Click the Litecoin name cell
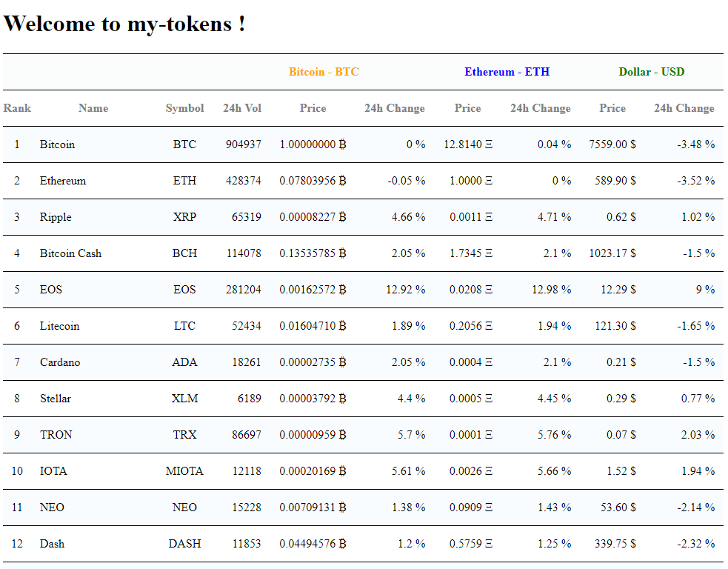The height and width of the screenshot is (569, 728). coord(59,325)
